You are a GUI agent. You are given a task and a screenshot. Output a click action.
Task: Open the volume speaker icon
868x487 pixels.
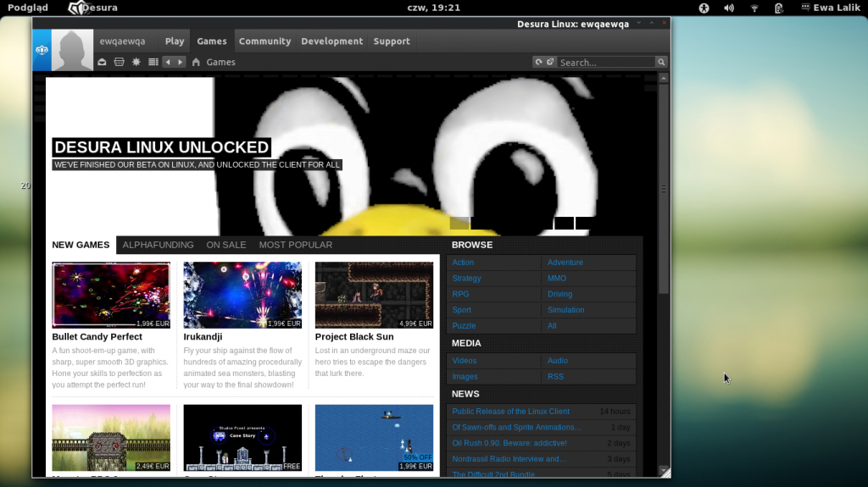tap(729, 8)
